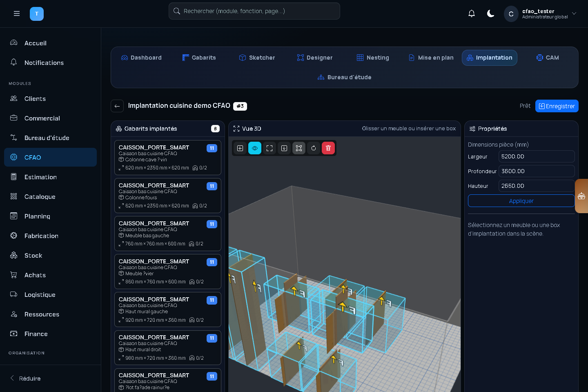Switch to the Gabarits tab
Image resolution: width=588 pixels, height=392 pixels.
pos(199,58)
